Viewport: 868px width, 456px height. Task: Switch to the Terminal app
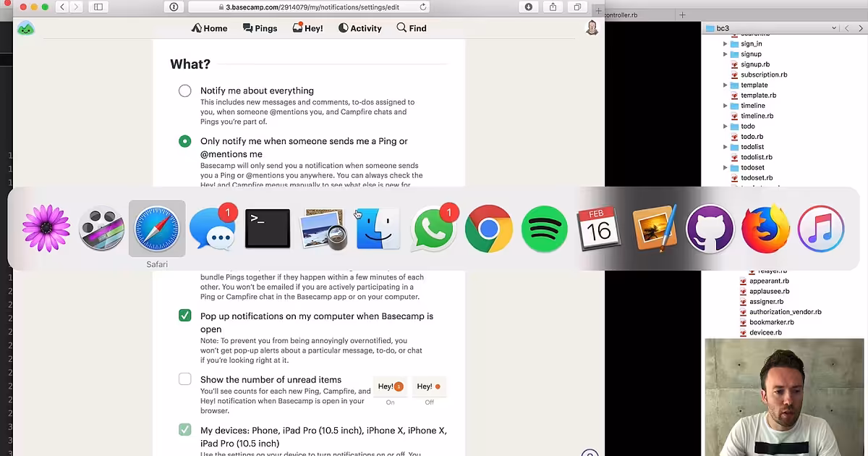coord(268,229)
